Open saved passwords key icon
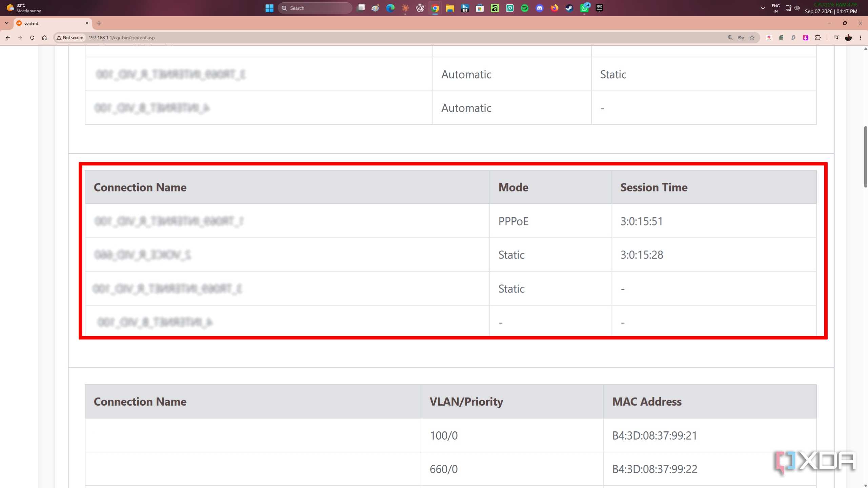Viewport: 868px width, 488px height. (x=741, y=38)
